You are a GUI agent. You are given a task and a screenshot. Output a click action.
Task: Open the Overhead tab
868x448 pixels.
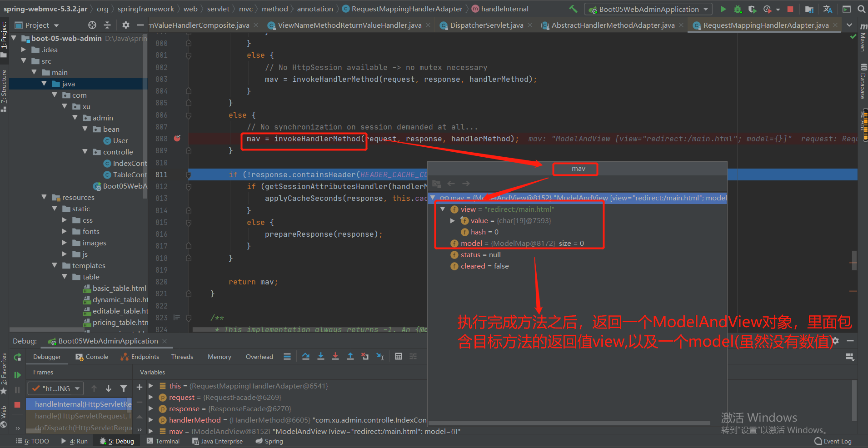click(x=259, y=357)
